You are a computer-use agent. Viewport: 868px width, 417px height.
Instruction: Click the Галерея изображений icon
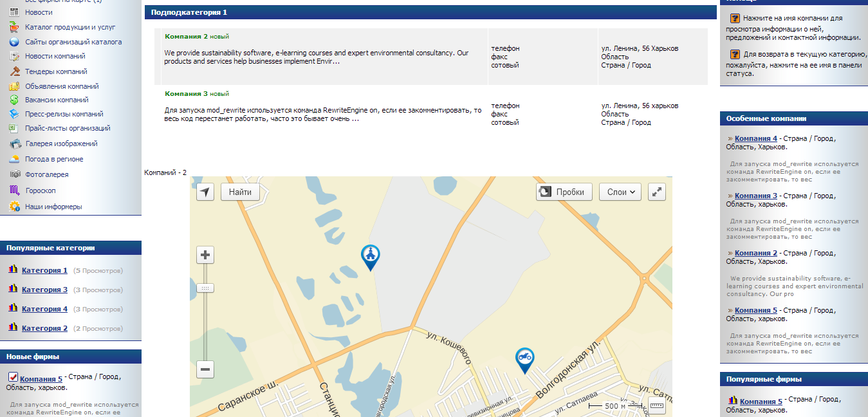pos(14,144)
